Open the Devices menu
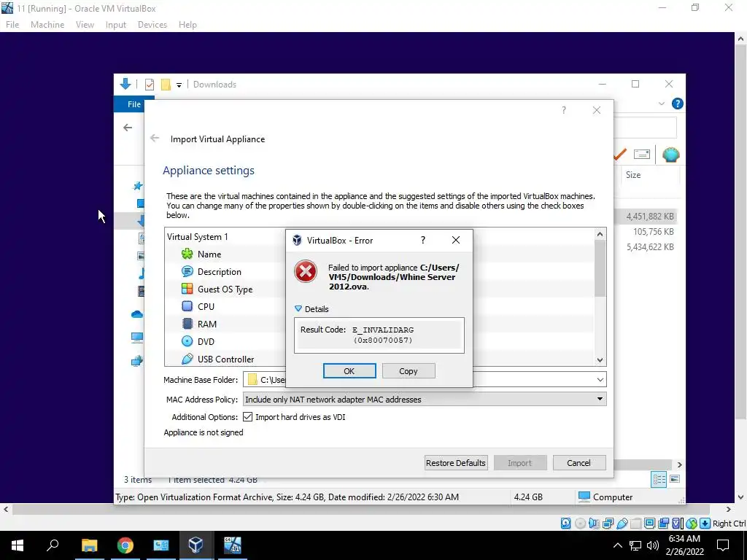The image size is (747, 560). tap(152, 24)
